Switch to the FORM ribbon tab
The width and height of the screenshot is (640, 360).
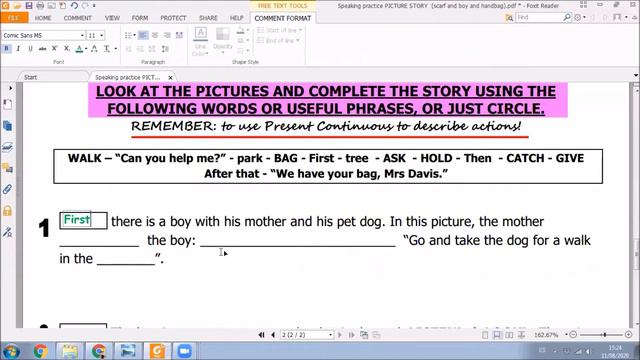tap(140, 18)
